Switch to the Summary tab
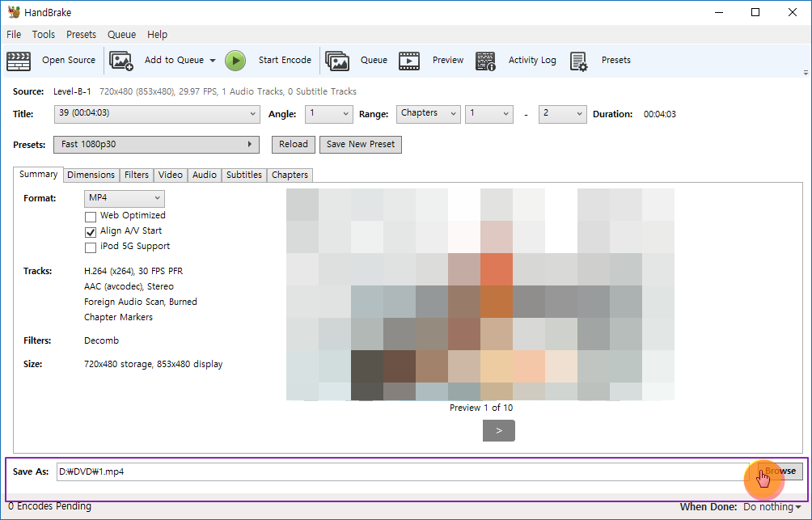This screenshot has width=812, height=520. pyautogui.click(x=38, y=175)
